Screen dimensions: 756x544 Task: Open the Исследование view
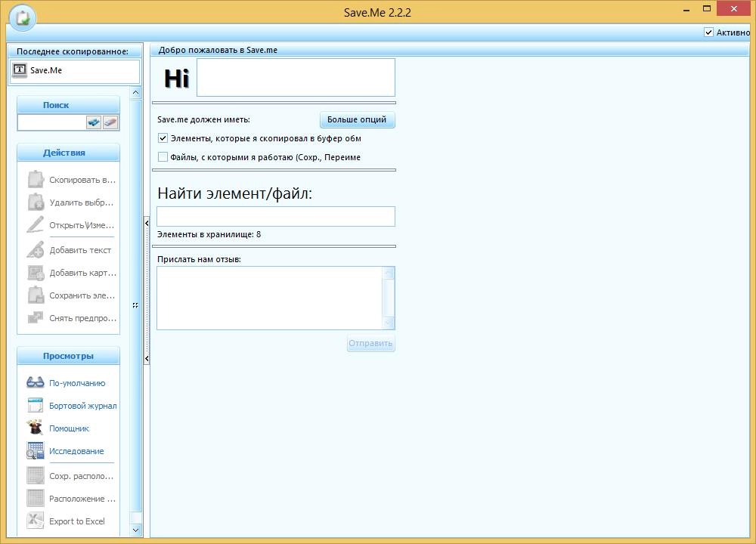point(76,451)
